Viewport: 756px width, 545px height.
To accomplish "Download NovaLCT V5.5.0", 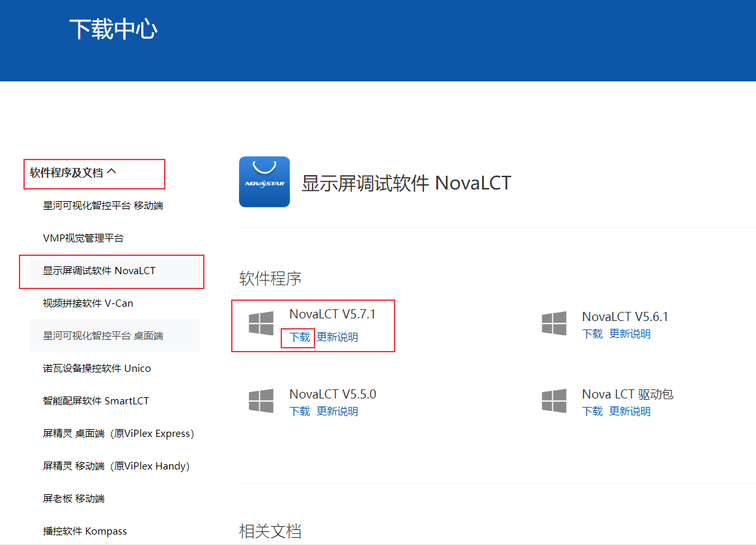I will [300, 412].
